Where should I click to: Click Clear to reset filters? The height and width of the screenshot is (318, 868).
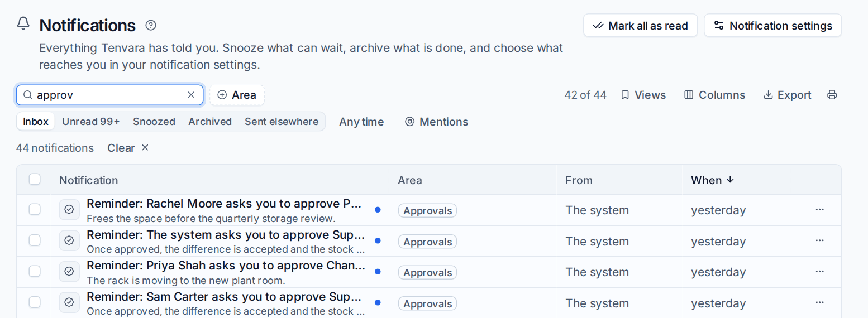pos(128,148)
